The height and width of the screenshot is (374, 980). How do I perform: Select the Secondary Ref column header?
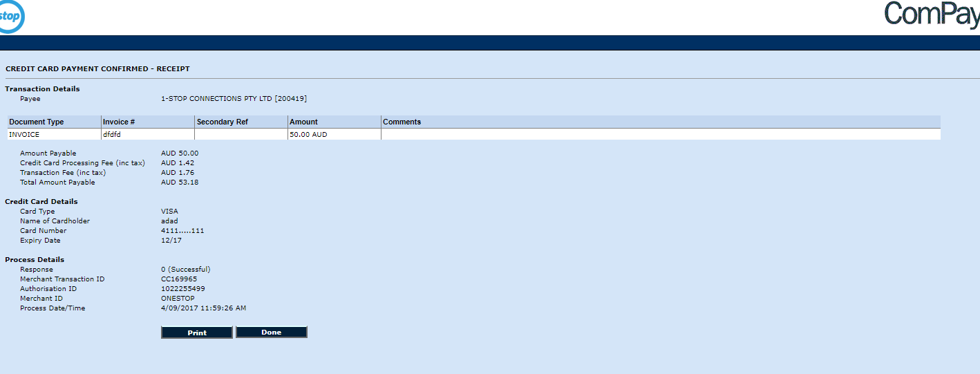tap(222, 122)
